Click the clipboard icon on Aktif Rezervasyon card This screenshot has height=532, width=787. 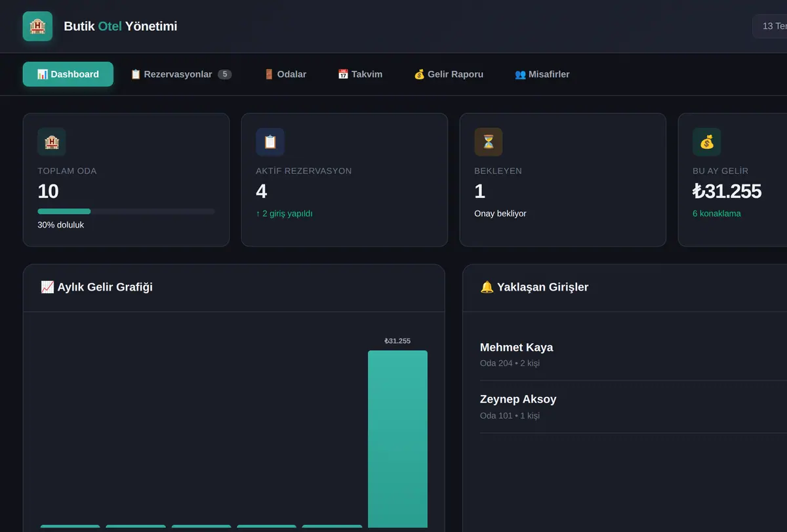pos(270,142)
